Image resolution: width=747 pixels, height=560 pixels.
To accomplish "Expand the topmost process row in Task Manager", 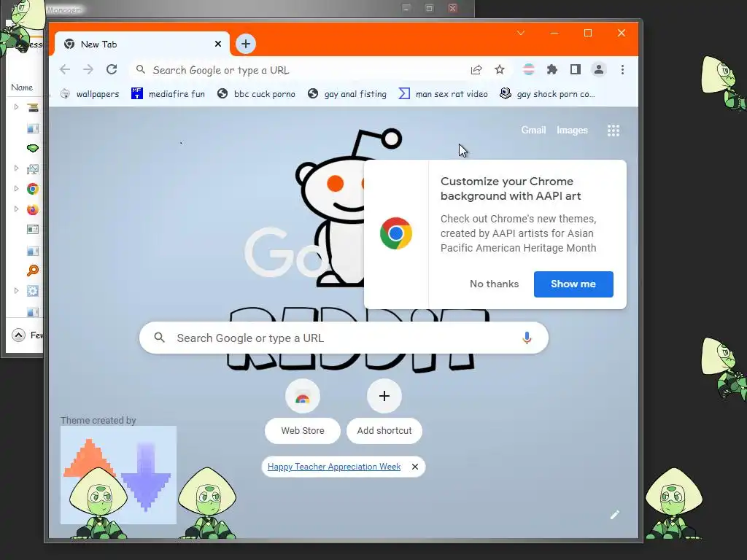I will click(x=16, y=106).
